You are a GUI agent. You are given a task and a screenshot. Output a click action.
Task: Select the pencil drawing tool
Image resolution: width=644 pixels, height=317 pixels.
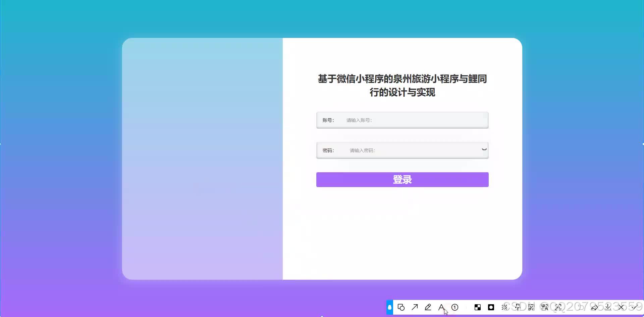click(x=428, y=307)
